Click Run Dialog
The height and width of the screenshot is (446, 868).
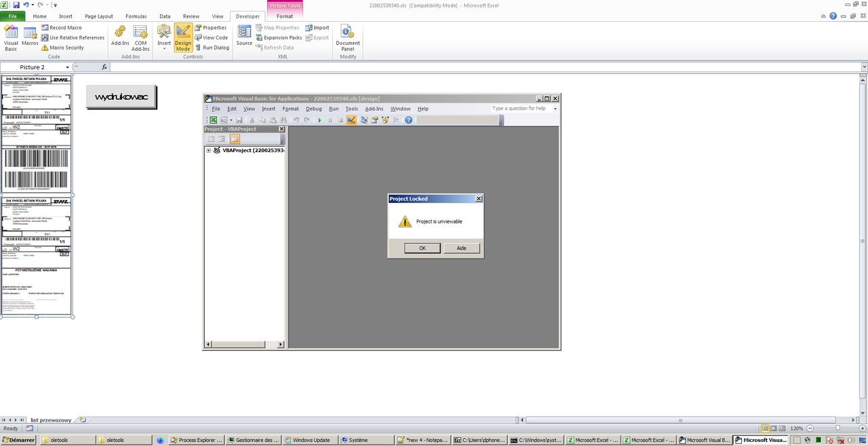click(212, 48)
